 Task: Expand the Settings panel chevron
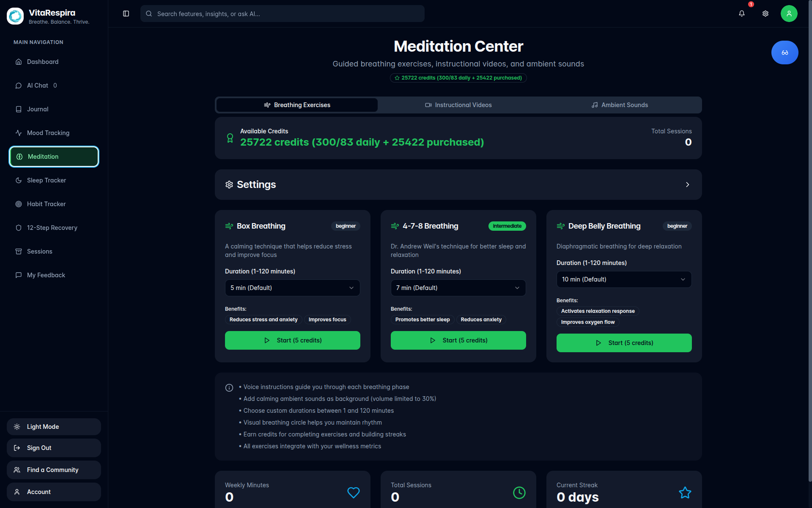coord(687,185)
